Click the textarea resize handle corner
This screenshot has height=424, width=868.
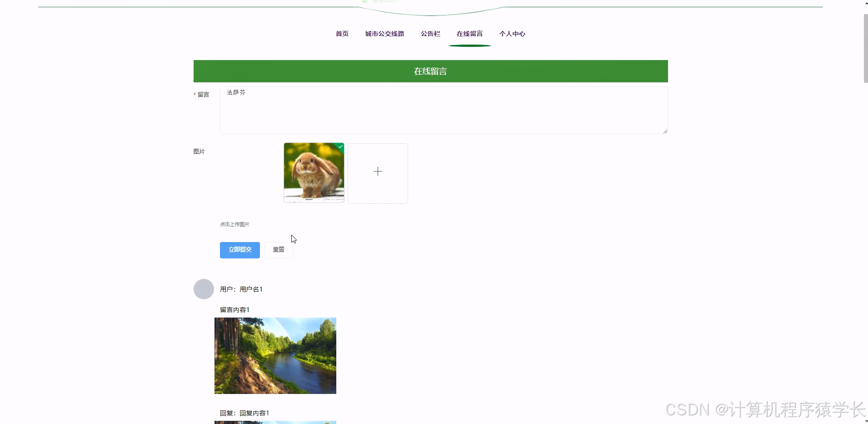click(665, 131)
